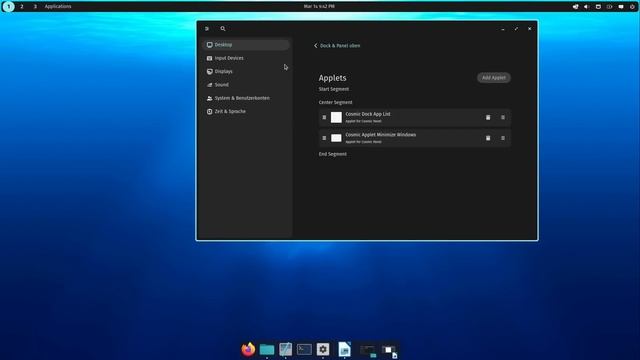Open the battery icon in top panel
Viewport: 640px width, 360px height.
tap(609, 7)
